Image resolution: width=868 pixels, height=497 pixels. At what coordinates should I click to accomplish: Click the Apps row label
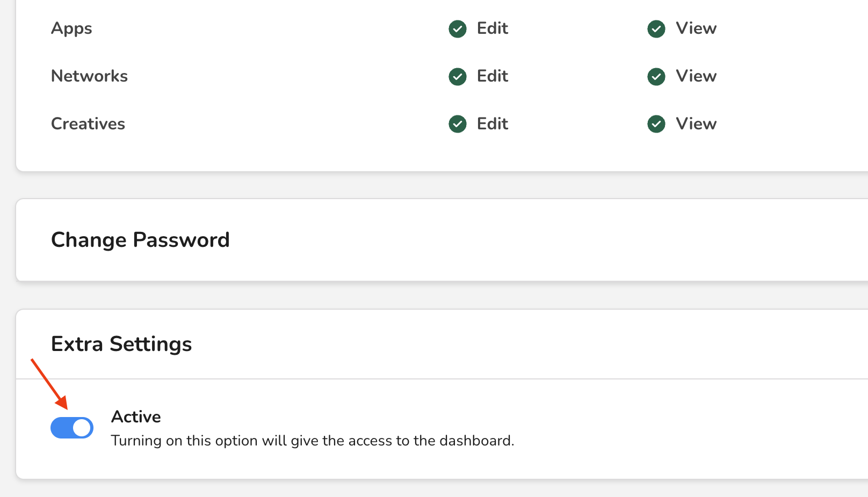(71, 29)
